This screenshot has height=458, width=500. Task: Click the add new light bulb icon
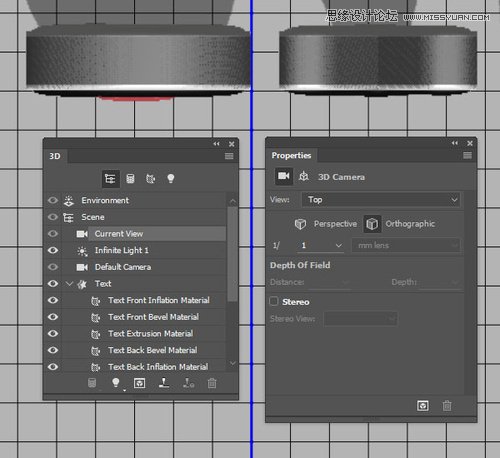(x=116, y=383)
